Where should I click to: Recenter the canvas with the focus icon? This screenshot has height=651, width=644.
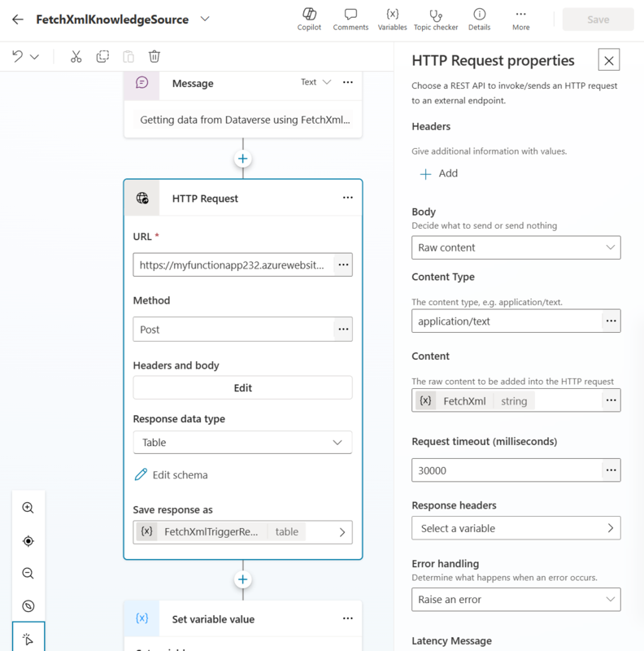(x=28, y=541)
